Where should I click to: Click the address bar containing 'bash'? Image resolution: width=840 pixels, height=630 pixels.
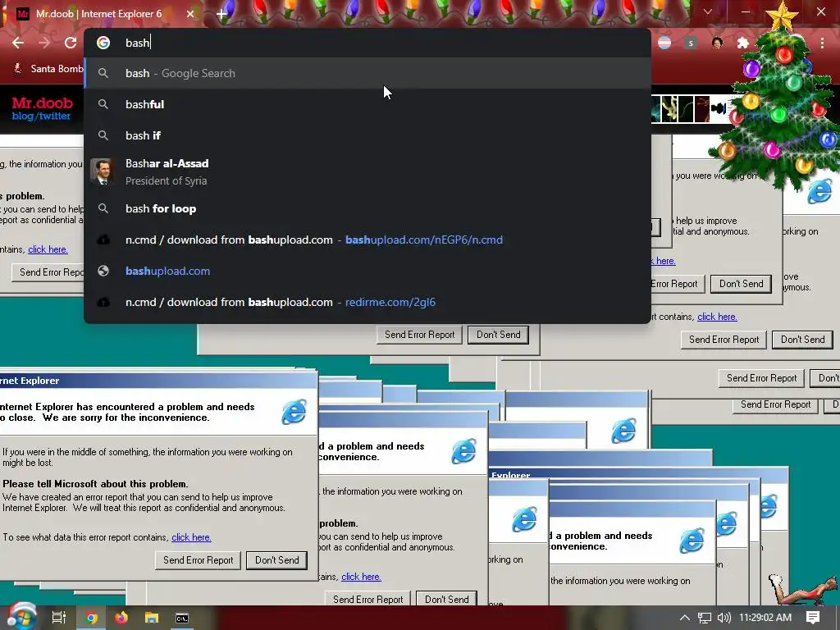pos(367,43)
